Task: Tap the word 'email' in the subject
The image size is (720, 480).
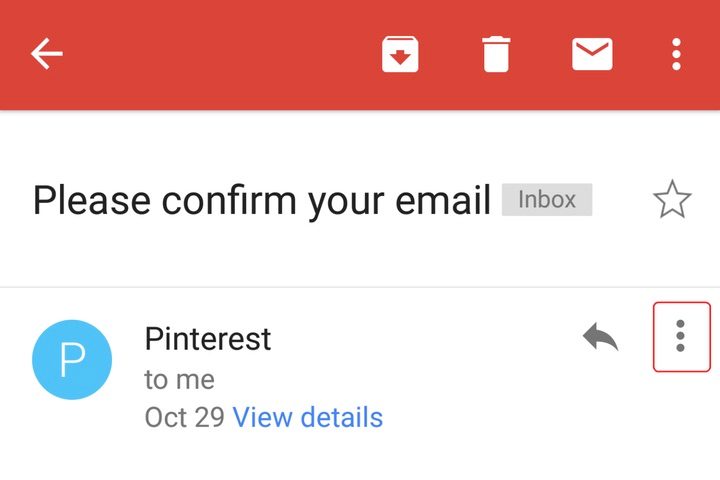Action: [x=440, y=201]
